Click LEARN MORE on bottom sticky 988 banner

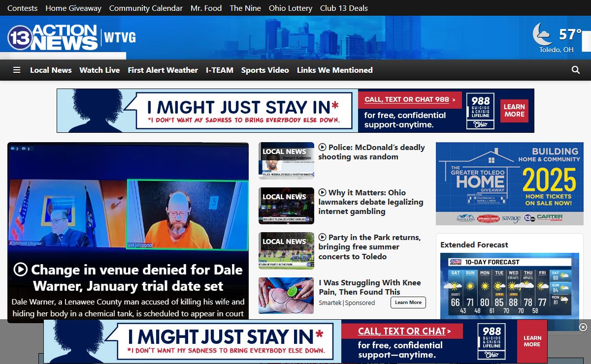[x=532, y=341]
